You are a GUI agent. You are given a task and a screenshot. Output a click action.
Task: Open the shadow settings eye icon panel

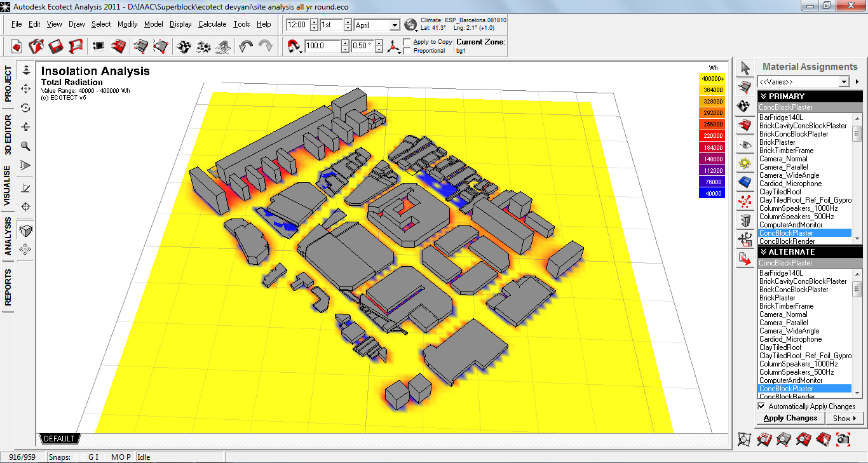coord(745,145)
